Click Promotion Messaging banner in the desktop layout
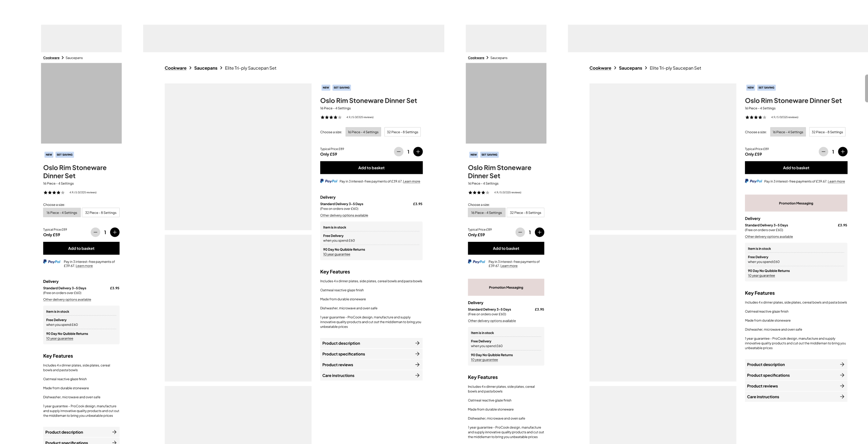 (796, 203)
